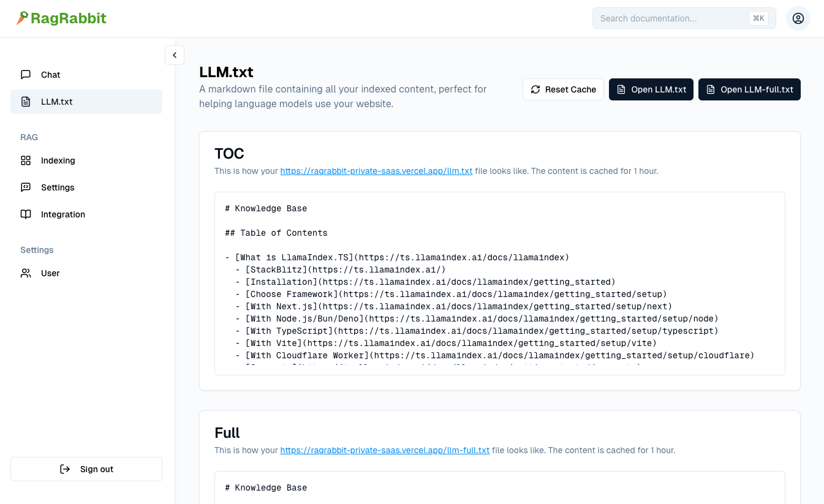Click the LLM.txt page title

tap(226, 72)
